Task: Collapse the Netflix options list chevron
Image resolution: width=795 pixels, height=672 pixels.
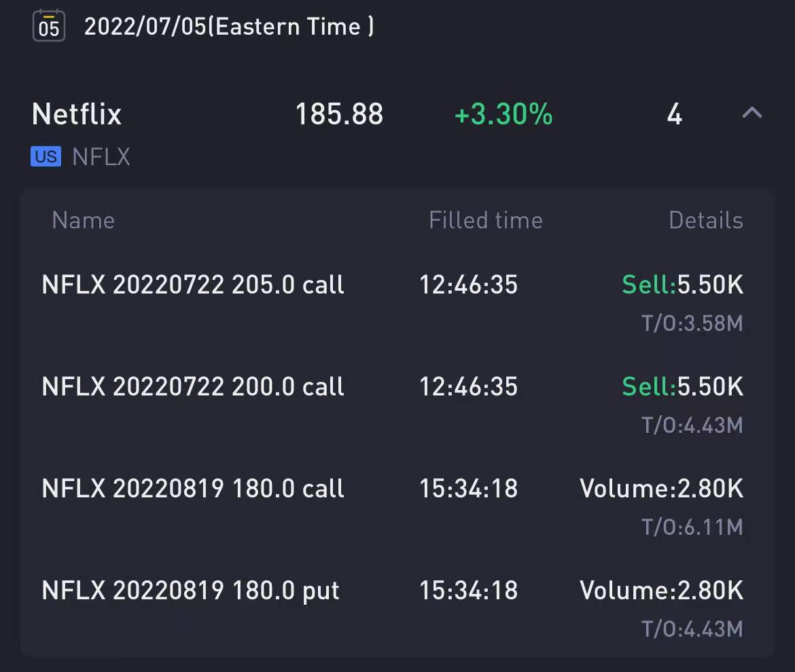Action: pos(752,113)
